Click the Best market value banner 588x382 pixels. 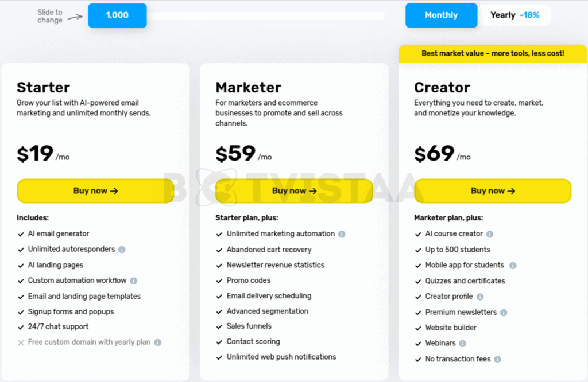[493, 53]
